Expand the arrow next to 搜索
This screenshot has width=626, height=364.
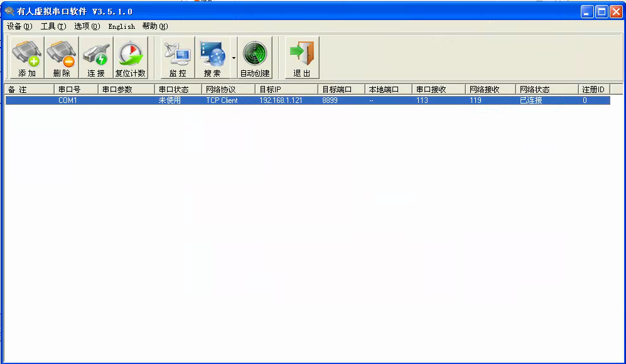[x=234, y=58]
